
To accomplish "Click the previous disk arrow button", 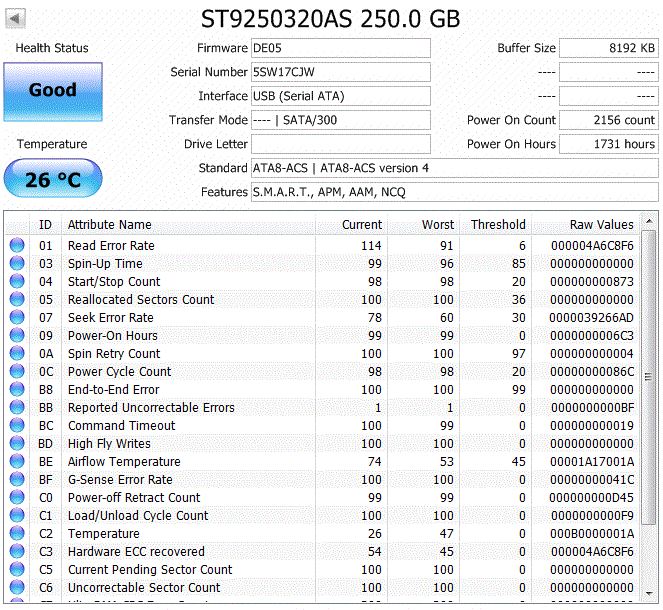I will coord(15,18).
